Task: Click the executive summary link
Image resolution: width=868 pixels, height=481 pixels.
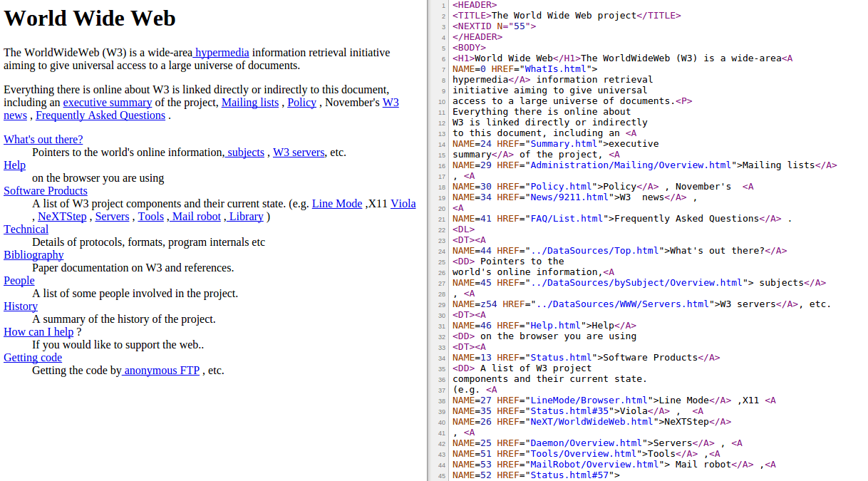Action: (107, 102)
